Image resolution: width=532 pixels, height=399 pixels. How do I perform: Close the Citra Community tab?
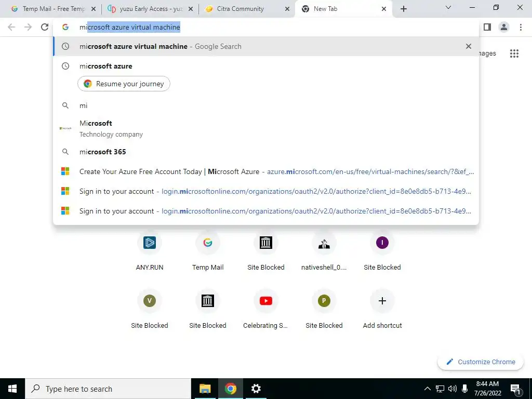coord(287,9)
